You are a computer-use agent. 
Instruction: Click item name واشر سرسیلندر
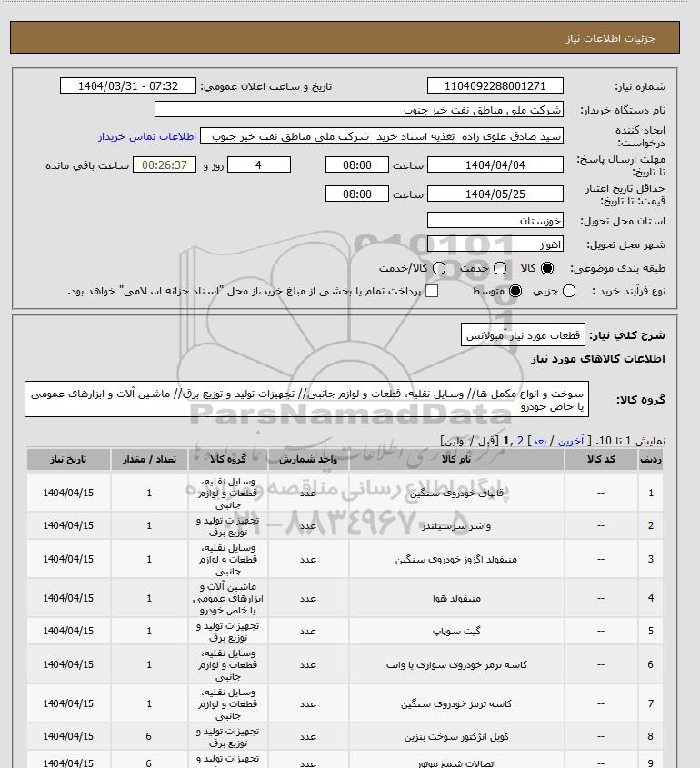click(456, 526)
